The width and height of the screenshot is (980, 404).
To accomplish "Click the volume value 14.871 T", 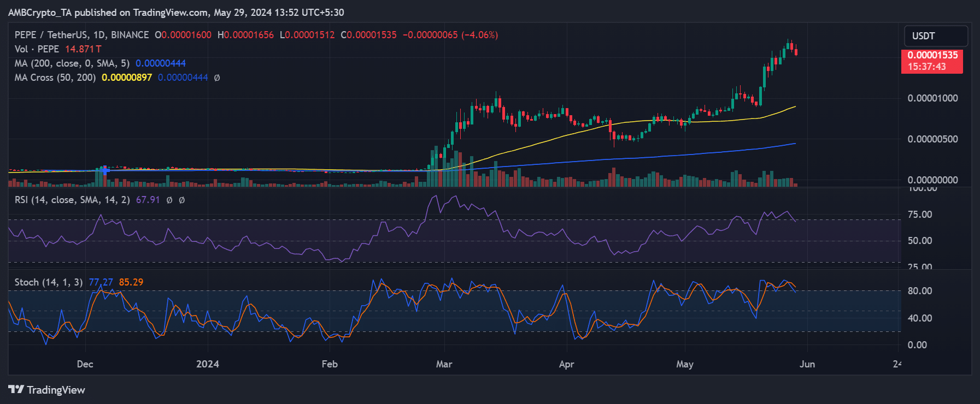I will 83,49.
